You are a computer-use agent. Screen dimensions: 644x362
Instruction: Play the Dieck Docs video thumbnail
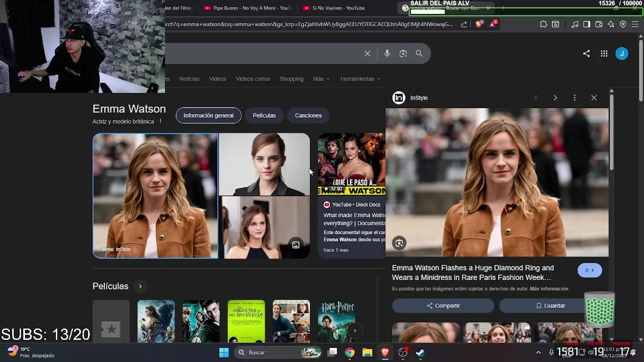pyautogui.click(x=351, y=164)
